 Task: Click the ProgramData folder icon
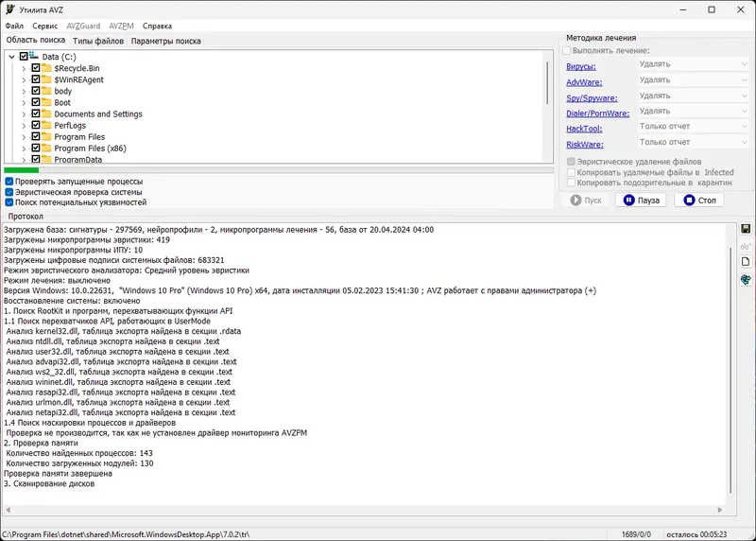click(46, 159)
